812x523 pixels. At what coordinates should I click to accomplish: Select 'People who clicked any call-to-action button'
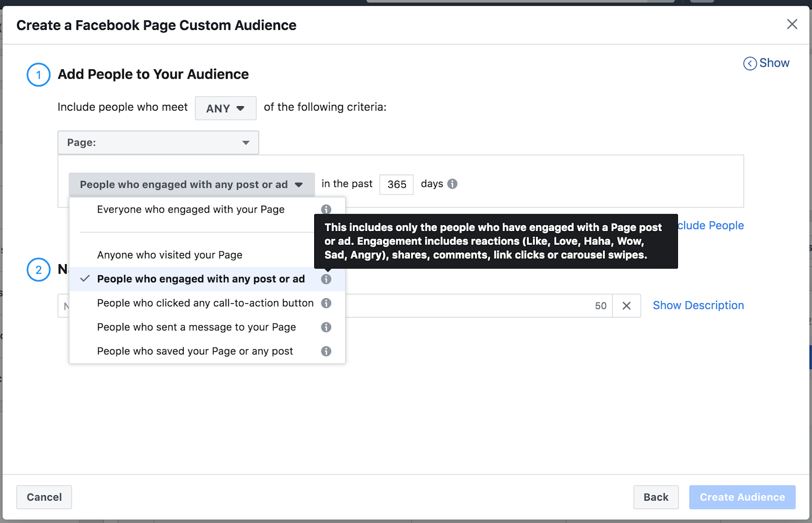point(205,303)
